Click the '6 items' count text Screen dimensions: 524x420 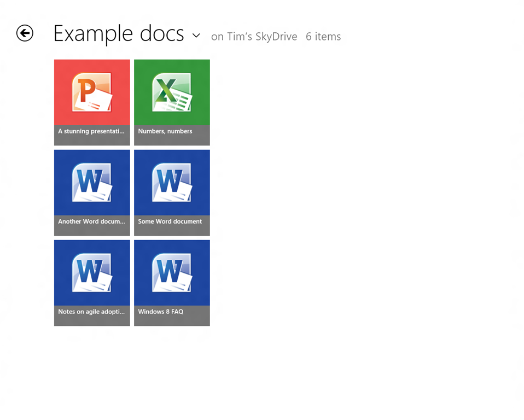tap(323, 37)
